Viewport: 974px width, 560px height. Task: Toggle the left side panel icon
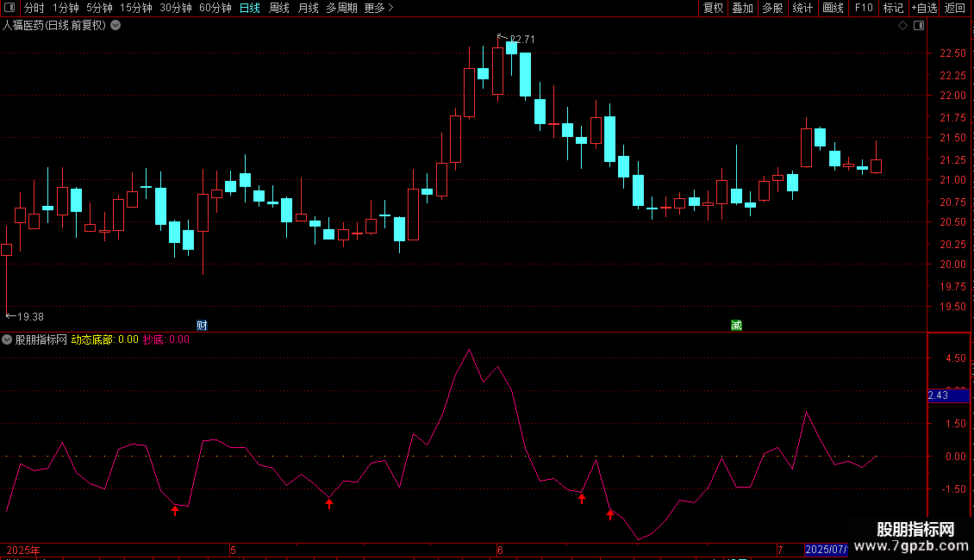[x=9, y=8]
